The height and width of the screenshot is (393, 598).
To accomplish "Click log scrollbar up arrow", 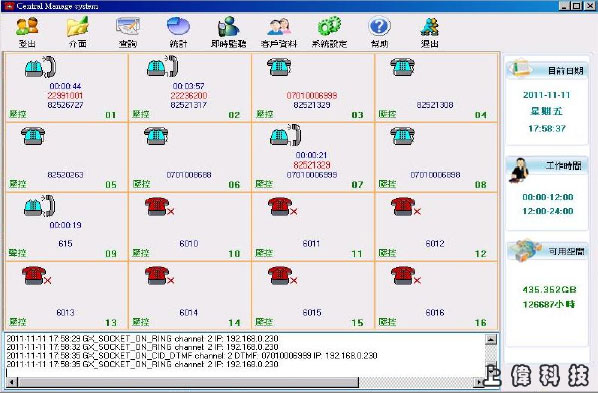I will pos(491,339).
